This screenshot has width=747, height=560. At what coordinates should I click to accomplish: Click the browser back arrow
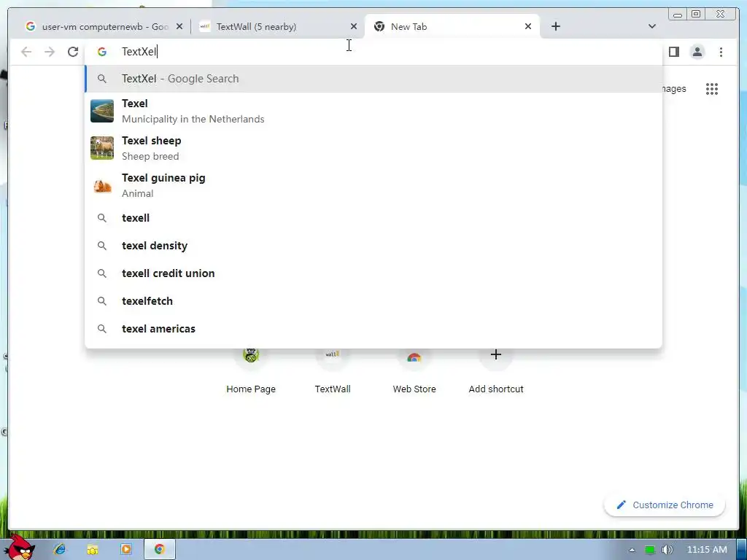click(x=26, y=52)
